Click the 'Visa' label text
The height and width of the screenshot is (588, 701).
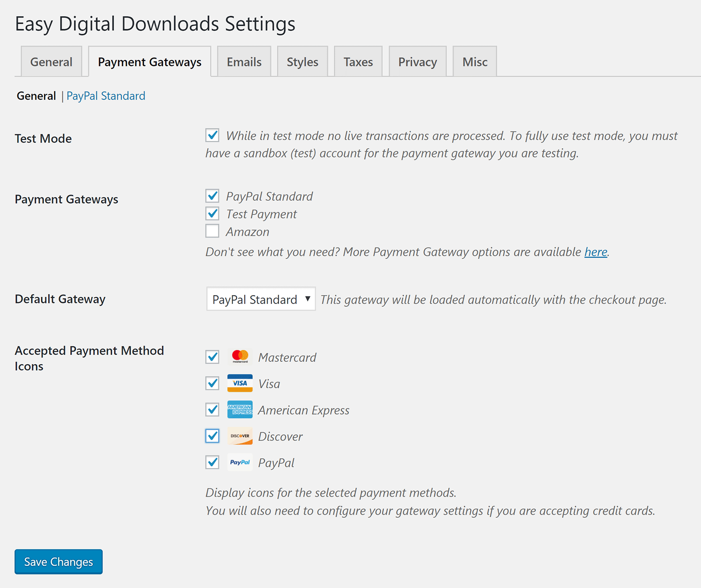[269, 384]
